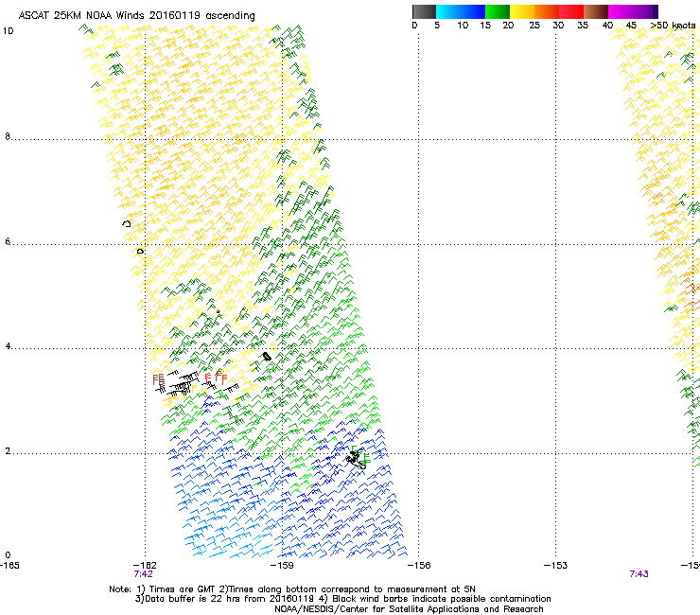This screenshot has height=615, width=700.
Task: Click the black island outline near latitude 2
Action: [x=356, y=460]
